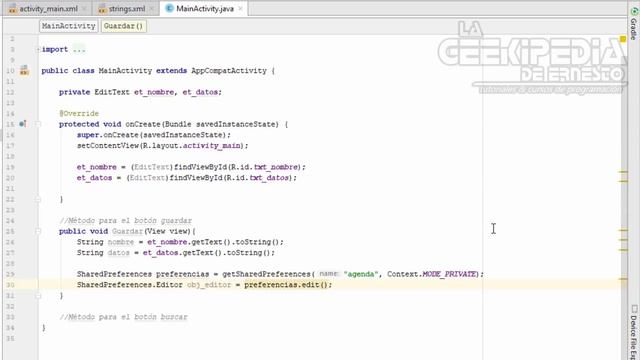Click on the 'Método para el botón guardar' comment
Viewport: 640px width, 360px height.
point(125,220)
